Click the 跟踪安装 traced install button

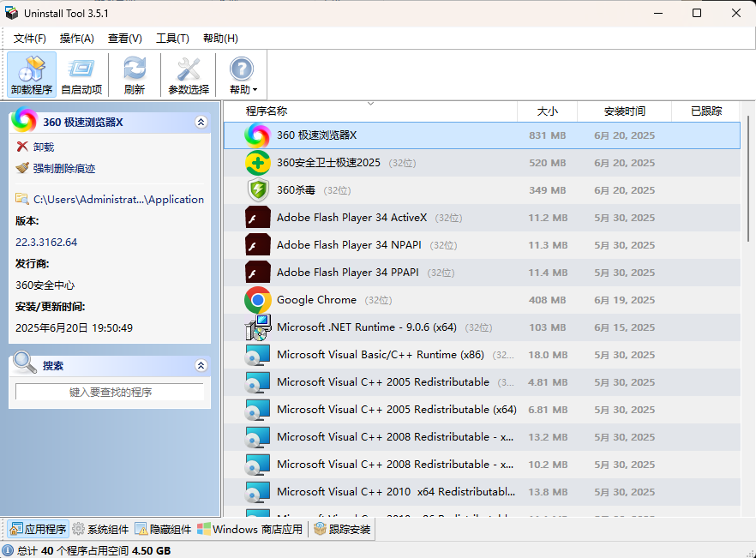(x=342, y=529)
